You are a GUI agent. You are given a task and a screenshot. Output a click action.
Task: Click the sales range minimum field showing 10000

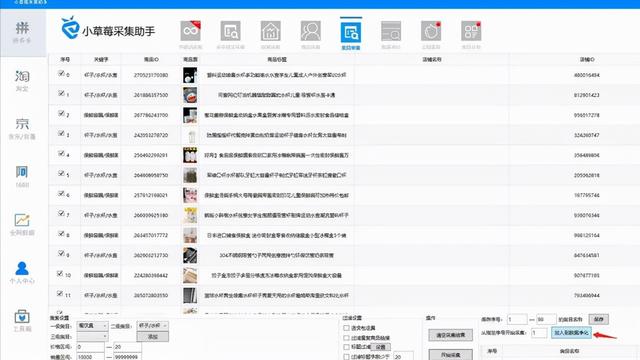[x=90, y=357]
